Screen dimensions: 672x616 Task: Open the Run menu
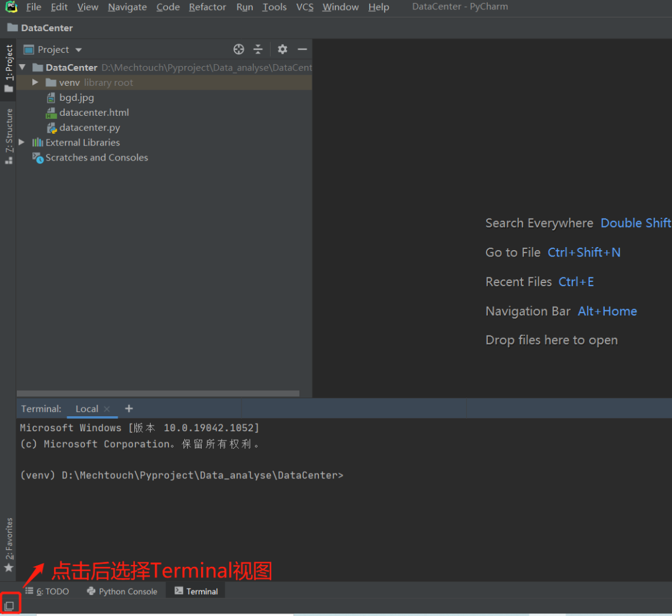tap(245, 7)
